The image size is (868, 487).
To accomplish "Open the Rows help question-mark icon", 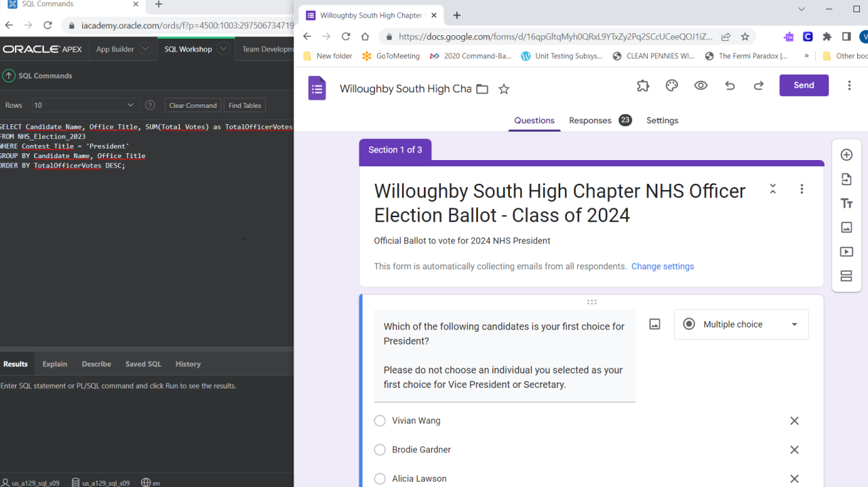I will point(150,105).
